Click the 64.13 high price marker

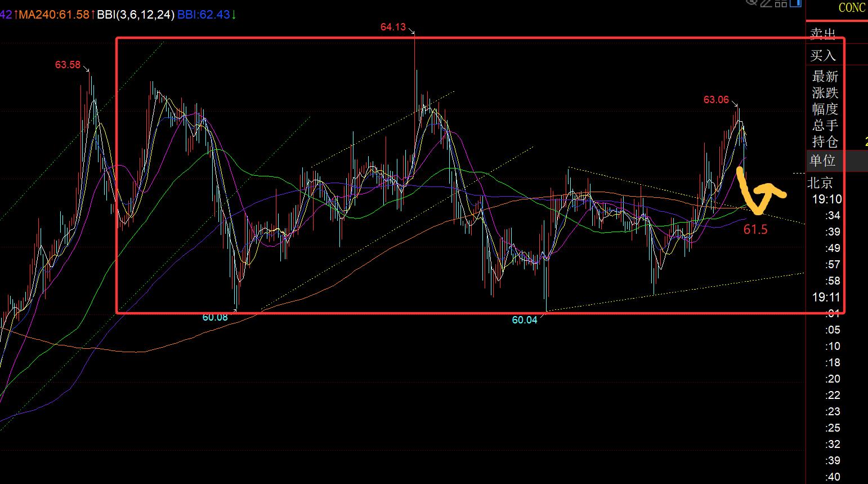[393, 26]
